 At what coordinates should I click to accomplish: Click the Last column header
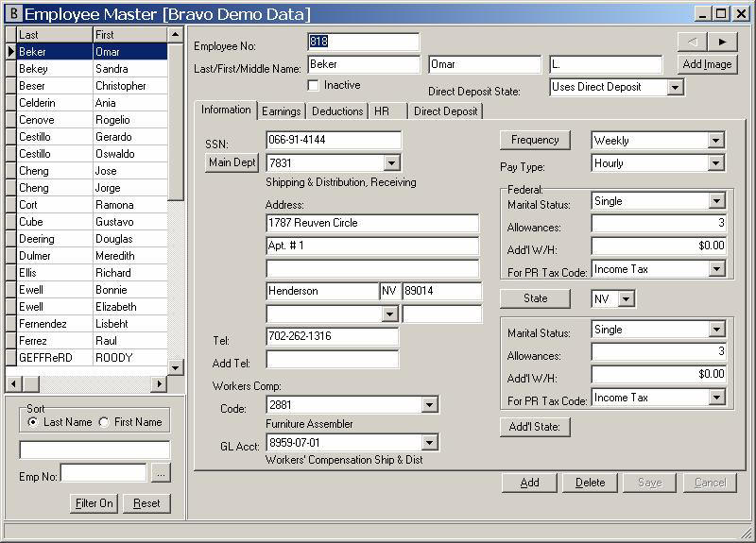click(55, 35)
